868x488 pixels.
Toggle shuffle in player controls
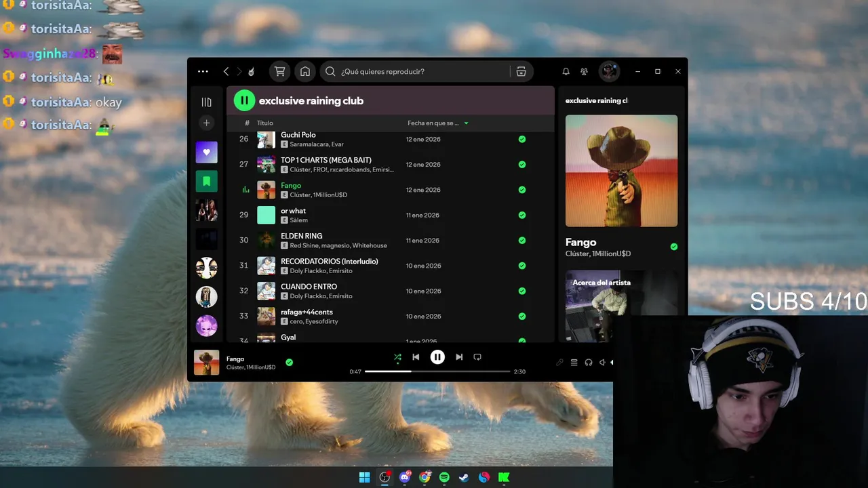[x=397, y=357]
